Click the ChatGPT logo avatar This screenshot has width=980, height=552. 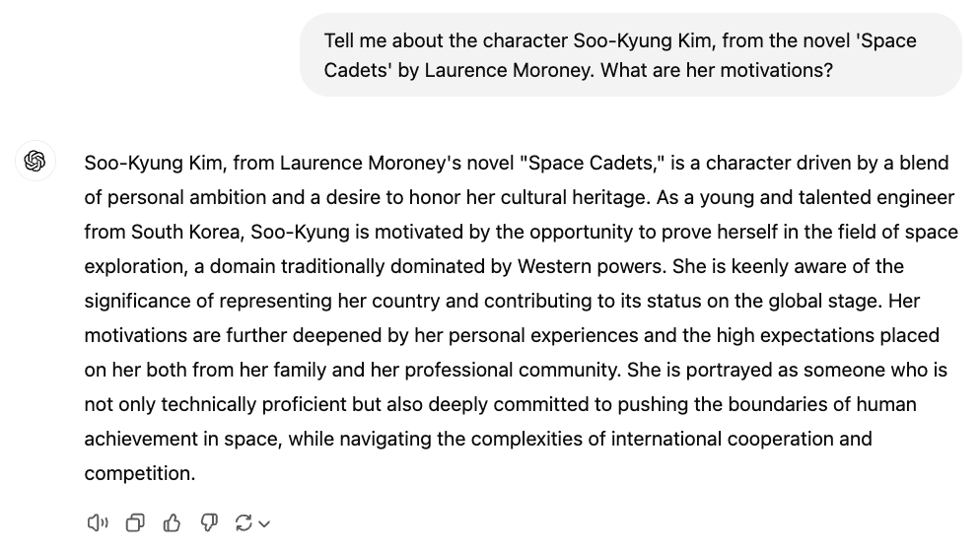[35, 162]
